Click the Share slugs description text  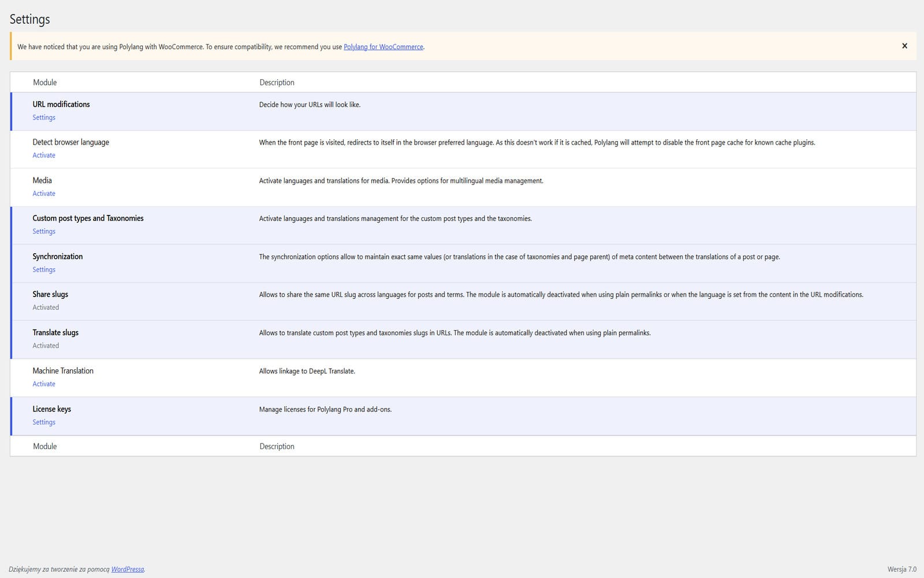tap(561, 295)
